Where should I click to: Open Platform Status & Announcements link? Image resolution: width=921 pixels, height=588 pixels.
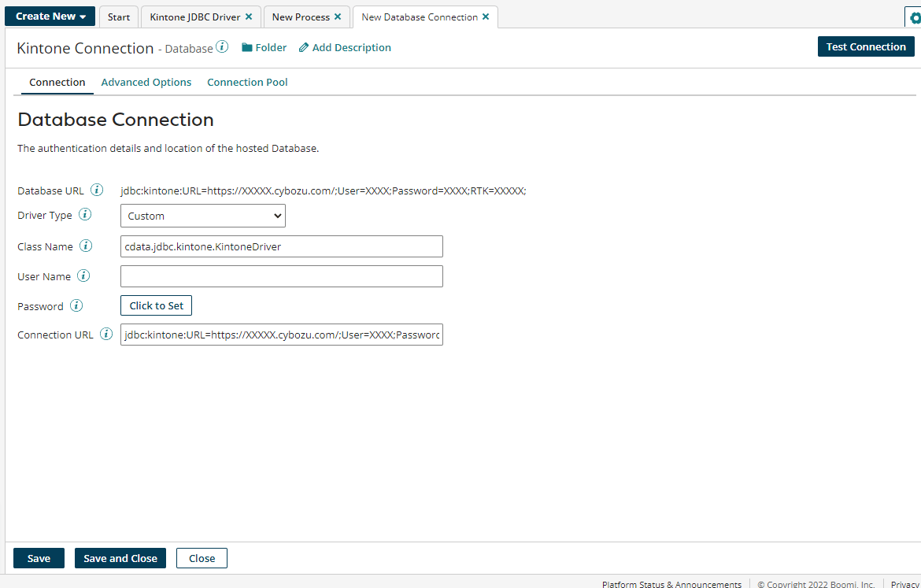point(671,584)
